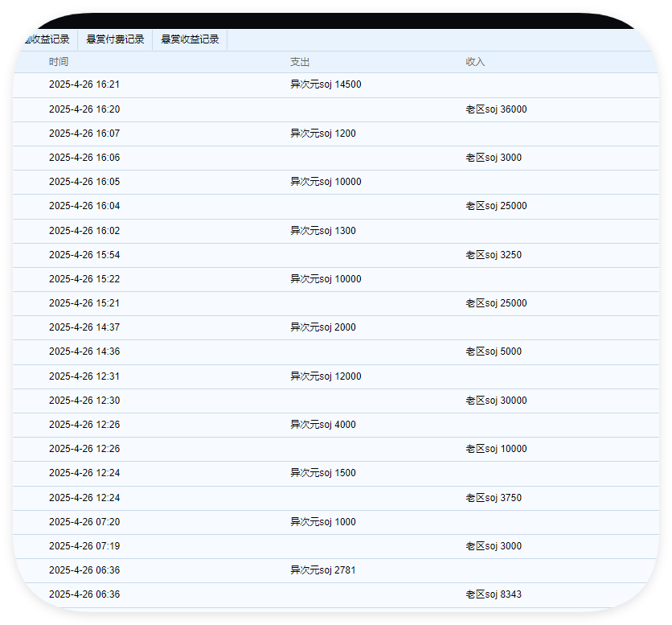The width and height of the screenshot is (672, 625).
Task: Select the 异次元soj 14500 expense entry
Action: click(326, 84)
